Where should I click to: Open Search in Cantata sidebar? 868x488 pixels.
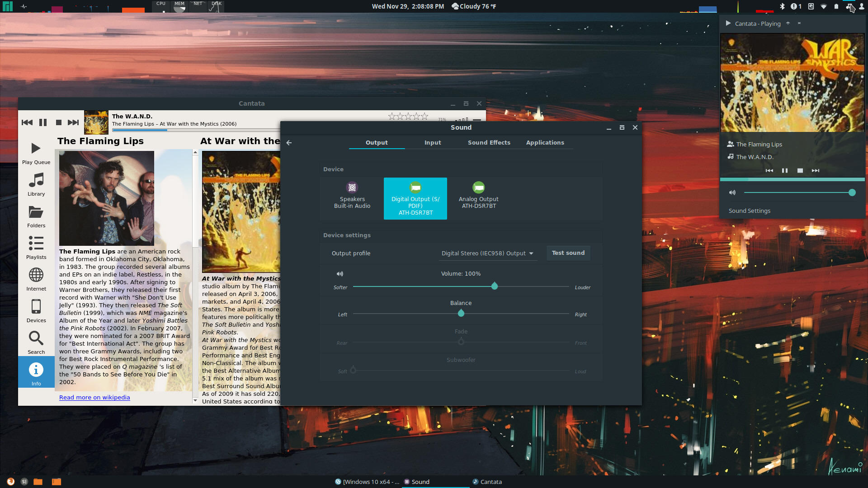36,343
